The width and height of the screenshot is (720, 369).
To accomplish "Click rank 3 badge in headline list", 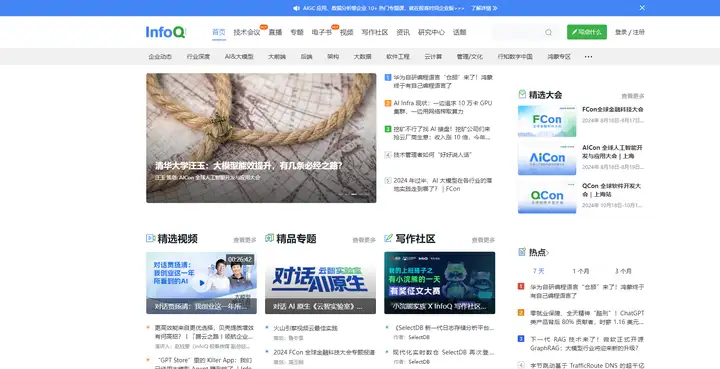I will [388, 129].
